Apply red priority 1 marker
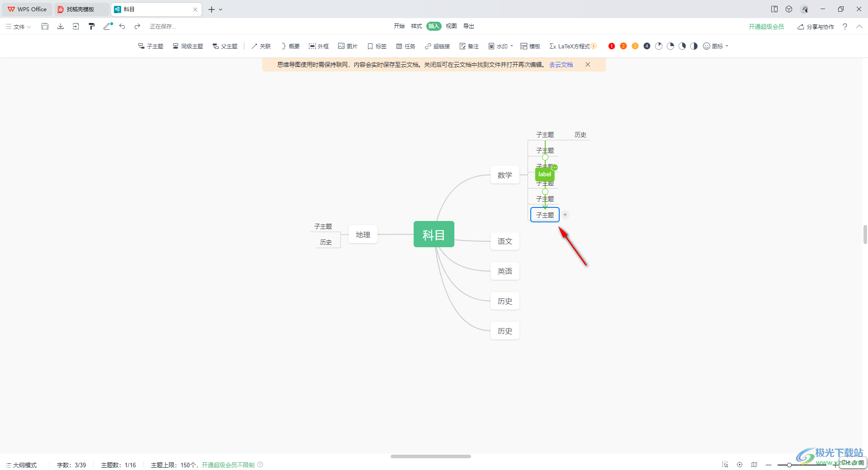The width and height of the screenshot is (868, 470). point(612,46)
